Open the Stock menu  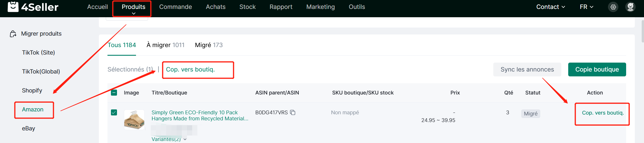point(248,7)
